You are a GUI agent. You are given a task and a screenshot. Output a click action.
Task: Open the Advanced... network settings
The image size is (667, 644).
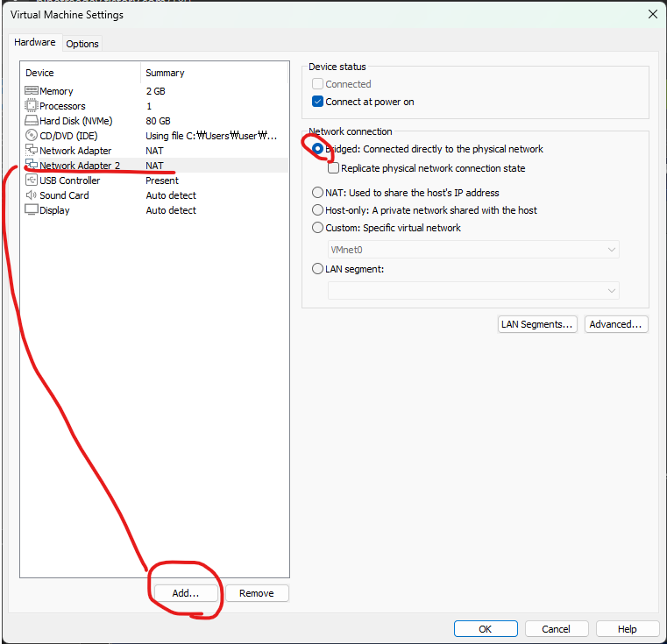pos(616,324)
